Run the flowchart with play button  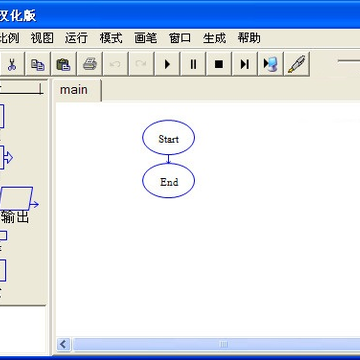pos(167,64)
